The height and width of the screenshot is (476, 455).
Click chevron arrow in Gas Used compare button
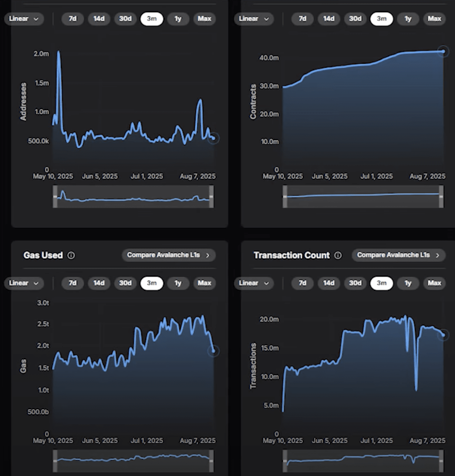pyautogui.click(x=208, y=256)
